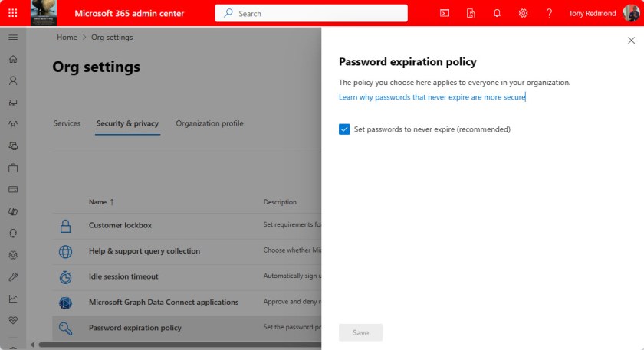Open Reports chart icon in sidebar
644x350 pixels.
13,299
